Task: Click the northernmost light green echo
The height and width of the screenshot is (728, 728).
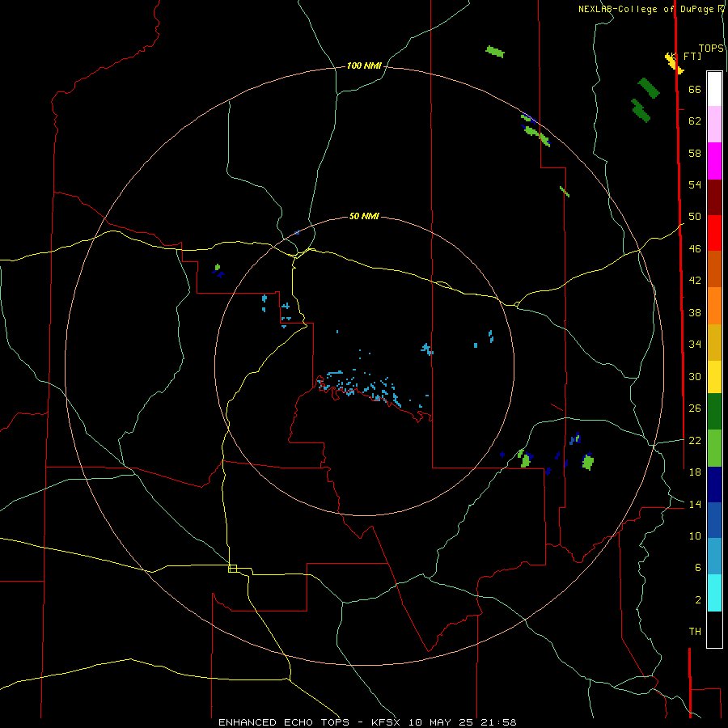Action: pyautogui.click(x=495, y=51)
